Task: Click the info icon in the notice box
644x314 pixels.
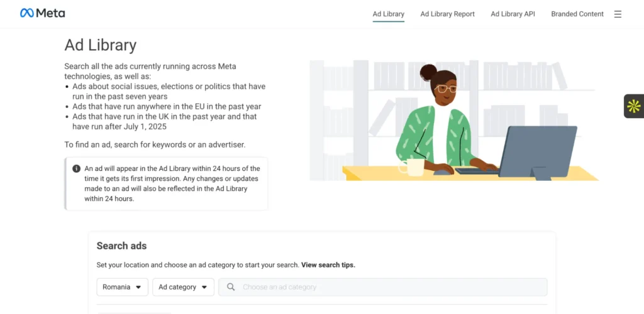Action: (76, 168)
